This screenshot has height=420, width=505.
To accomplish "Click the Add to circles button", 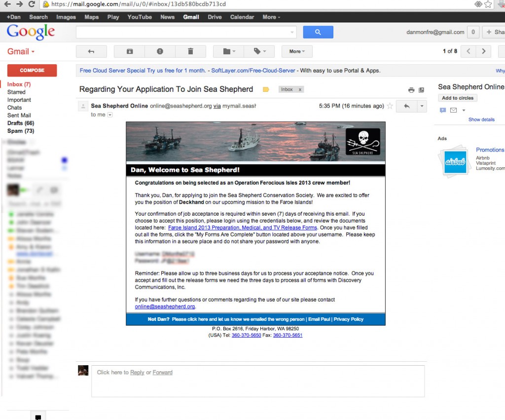I will tap(457, 98).
